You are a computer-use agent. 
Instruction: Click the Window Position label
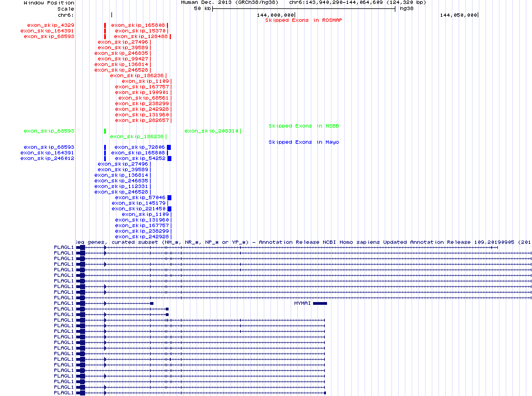49,3
